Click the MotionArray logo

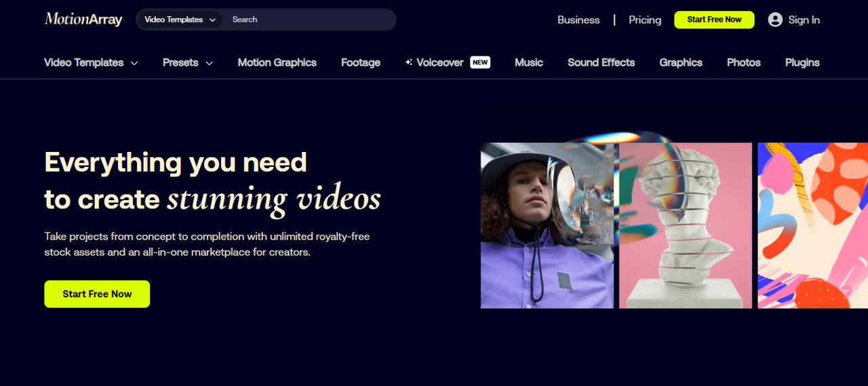[x=83, y=20]
